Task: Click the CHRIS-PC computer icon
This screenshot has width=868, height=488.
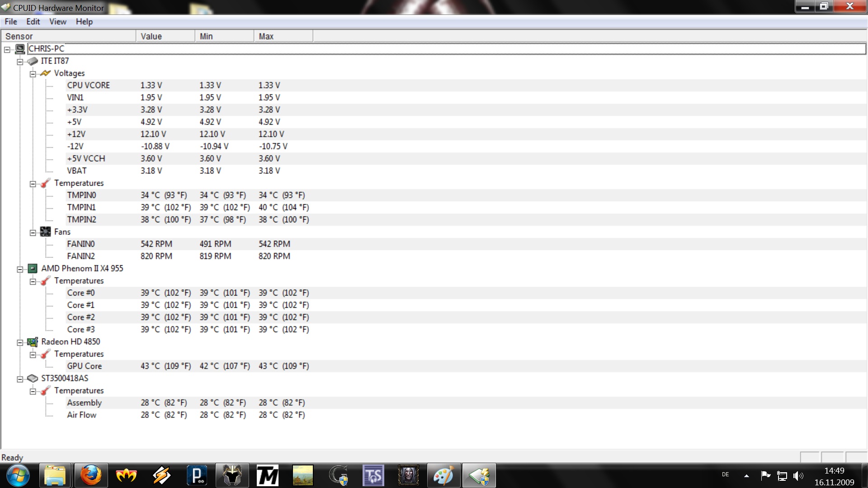Action: pyautogui.click(x=20, y=49)
